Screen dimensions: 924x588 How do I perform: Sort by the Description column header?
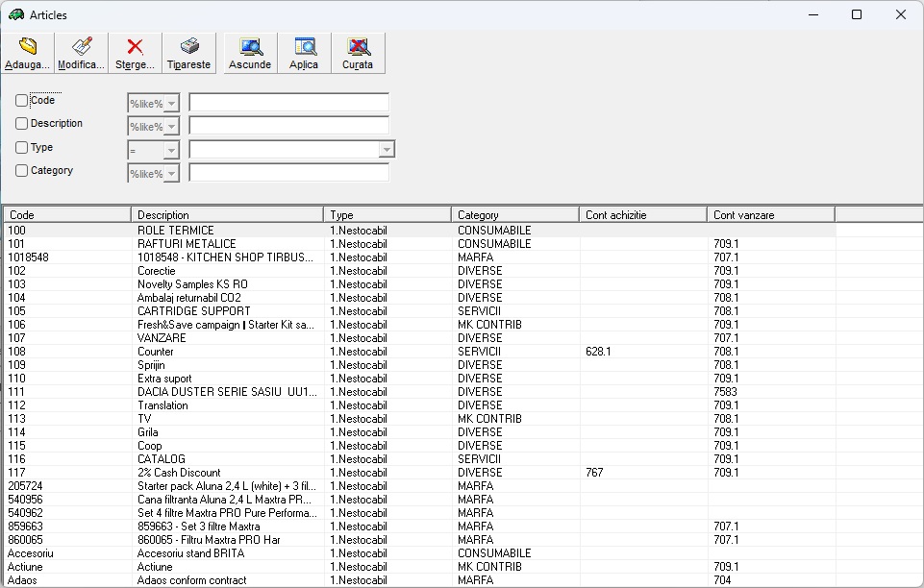[x=227, y=215]
